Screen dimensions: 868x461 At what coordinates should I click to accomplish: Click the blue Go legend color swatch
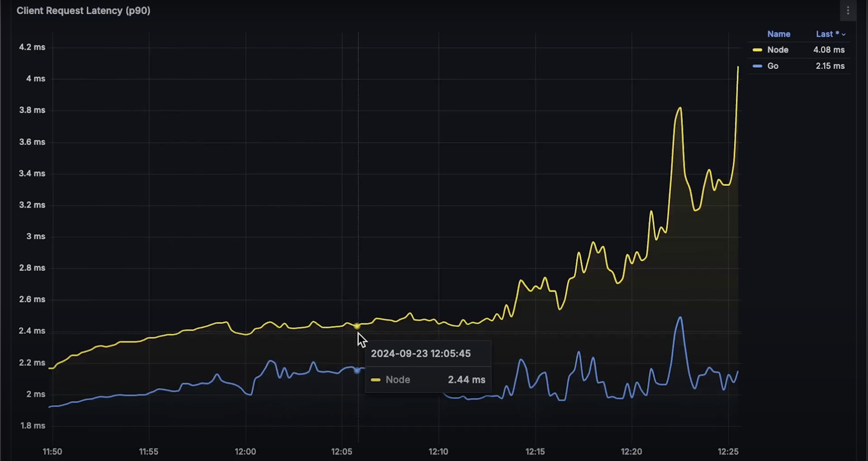coord(757,66)
